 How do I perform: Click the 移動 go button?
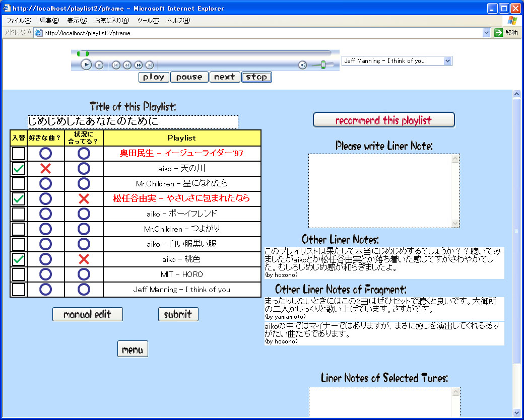tap(506, 33)
